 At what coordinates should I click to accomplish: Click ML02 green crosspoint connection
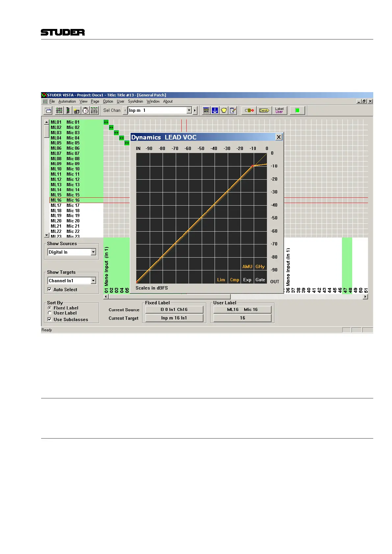[x=111, y=127]
